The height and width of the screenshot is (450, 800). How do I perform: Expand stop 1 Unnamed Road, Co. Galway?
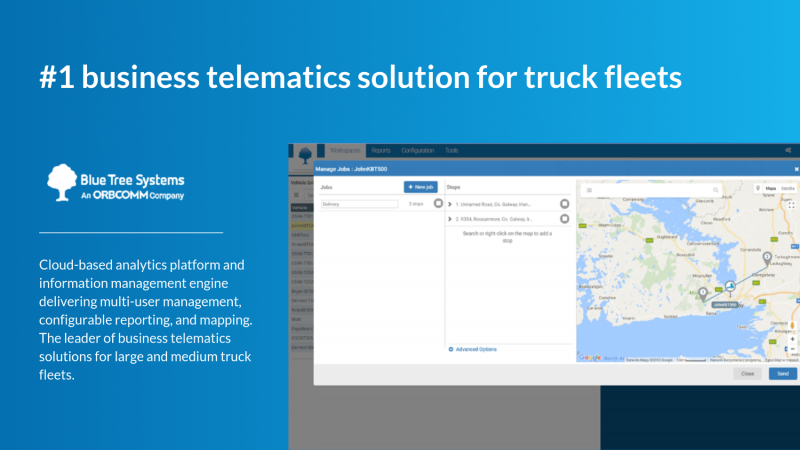[x=450, y=204]
